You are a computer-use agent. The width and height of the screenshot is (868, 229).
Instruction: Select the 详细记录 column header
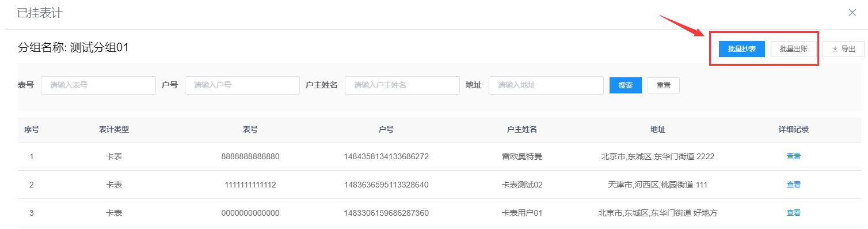(794, 129)
